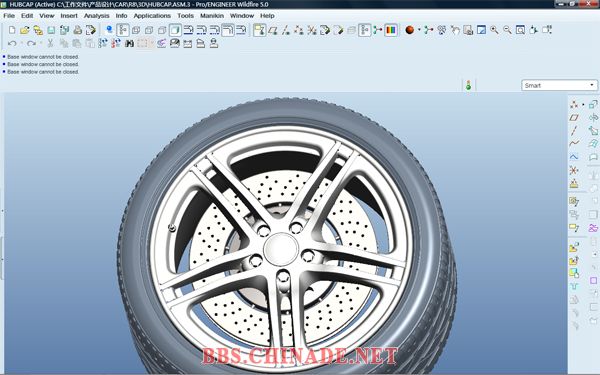Create a datum plane from right toolbar
Viewport: 600px width, 375px height.
[x=574, y=117]
